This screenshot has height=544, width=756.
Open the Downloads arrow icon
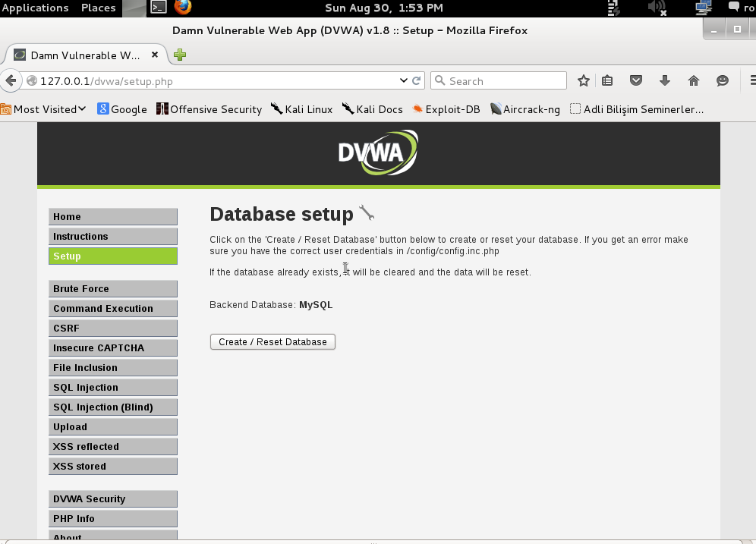pyautogui.click(x=665, y=80)
